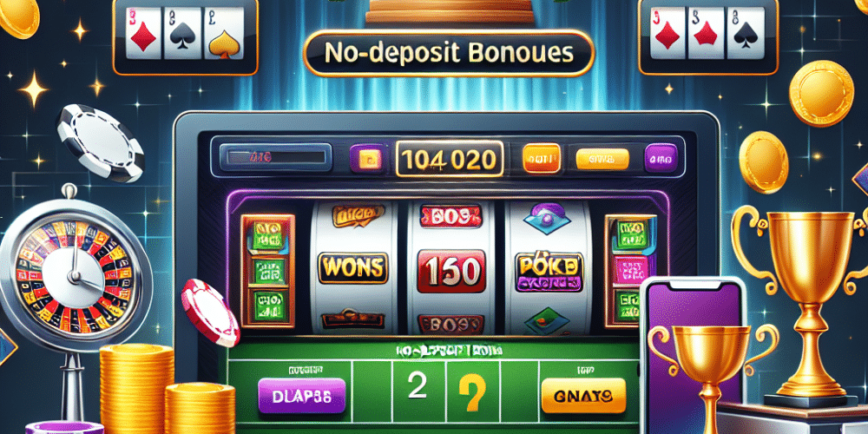Click the 104020 balance counter
The image size is (868, 434).
pos(449,159)
